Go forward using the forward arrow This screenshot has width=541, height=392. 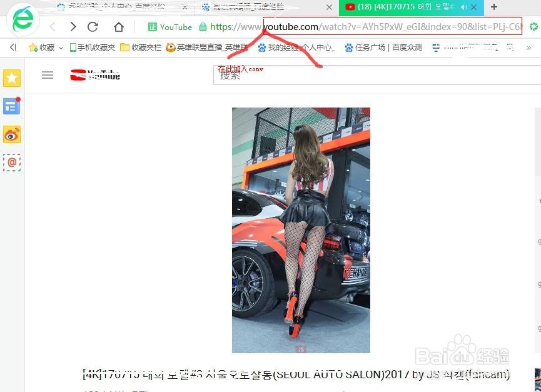pyautogui.click(x=73, y=26)
